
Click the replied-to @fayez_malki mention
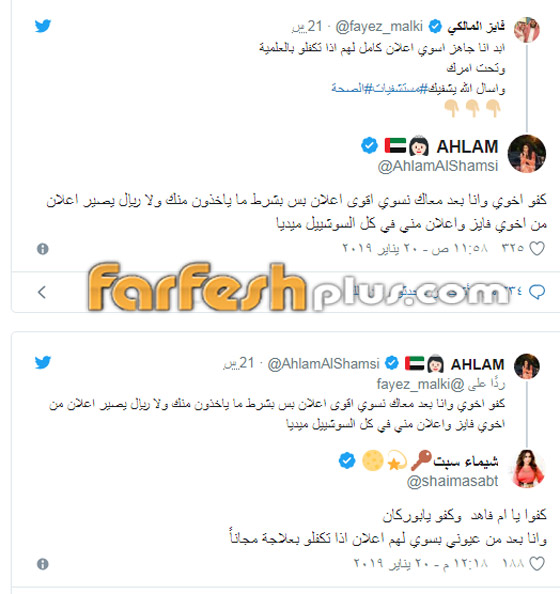coord(420,384)
